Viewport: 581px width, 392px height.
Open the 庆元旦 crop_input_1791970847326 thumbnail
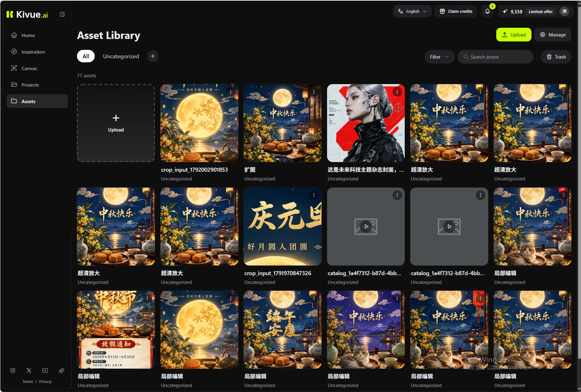tap(283, 227)
